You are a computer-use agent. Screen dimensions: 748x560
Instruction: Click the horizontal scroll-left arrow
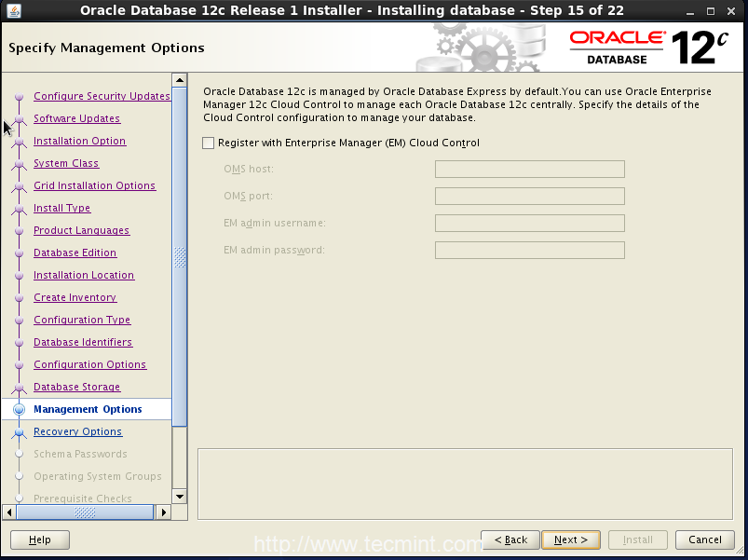[x=9, y=512]
